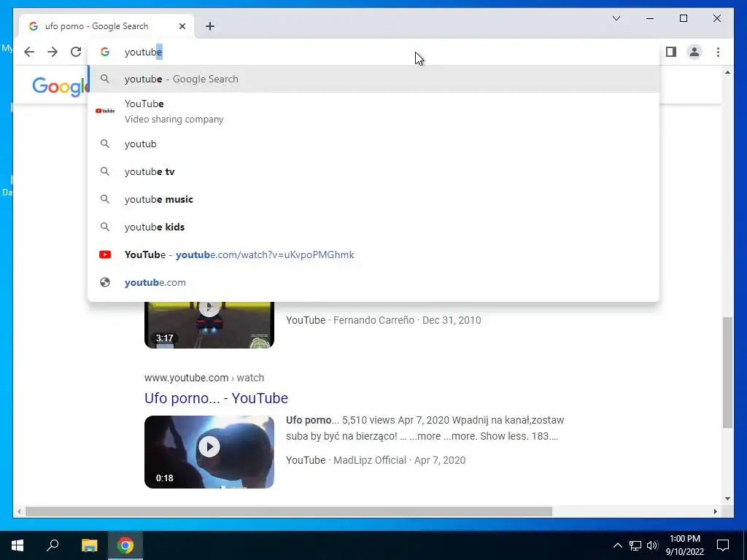Maximize the Chrome window
747x560 pixels.
tap(683, 18)
